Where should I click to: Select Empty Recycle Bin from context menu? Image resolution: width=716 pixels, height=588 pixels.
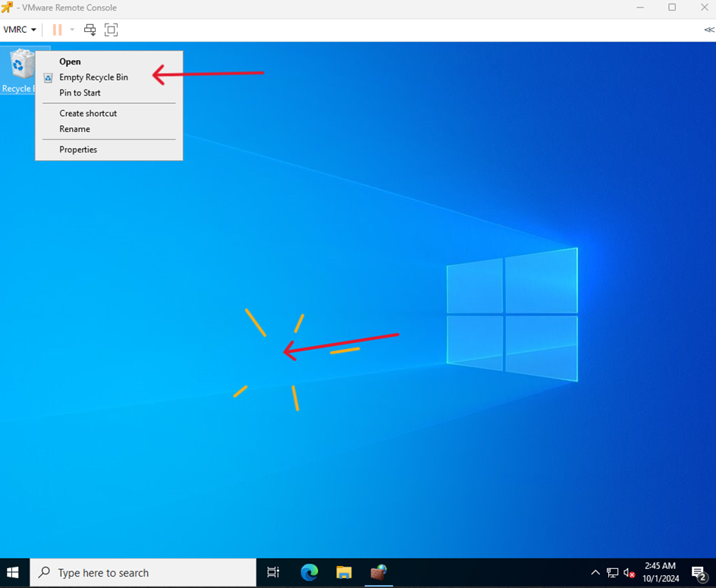(x=93, y=77)
